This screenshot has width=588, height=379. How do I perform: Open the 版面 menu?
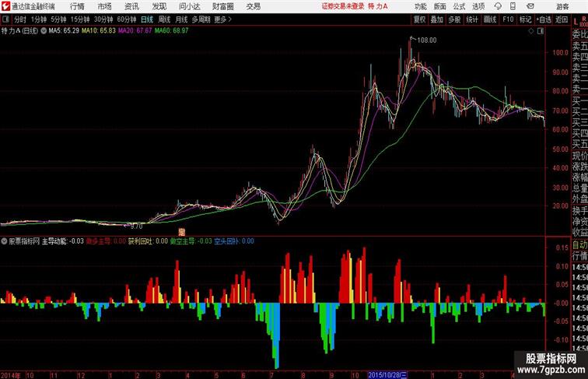coord(440,6)
